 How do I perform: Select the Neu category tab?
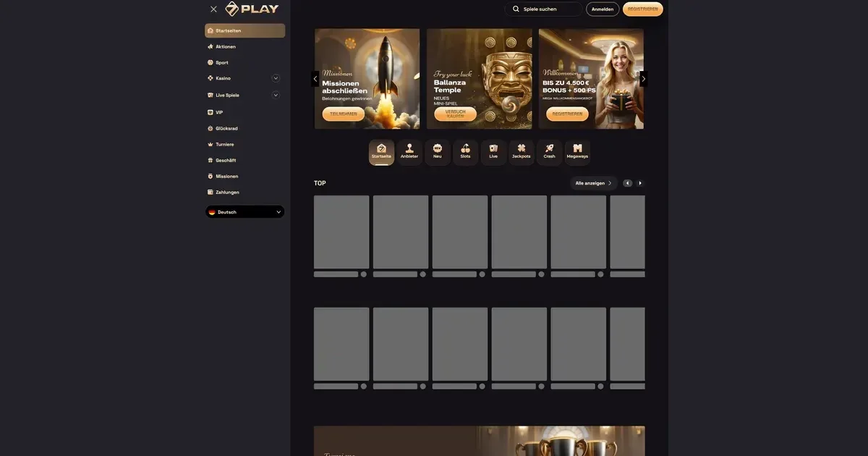[438, 152]
